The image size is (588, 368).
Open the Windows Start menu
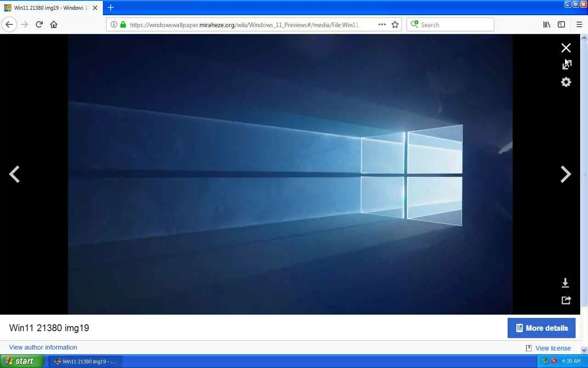(x=22, y=361)
